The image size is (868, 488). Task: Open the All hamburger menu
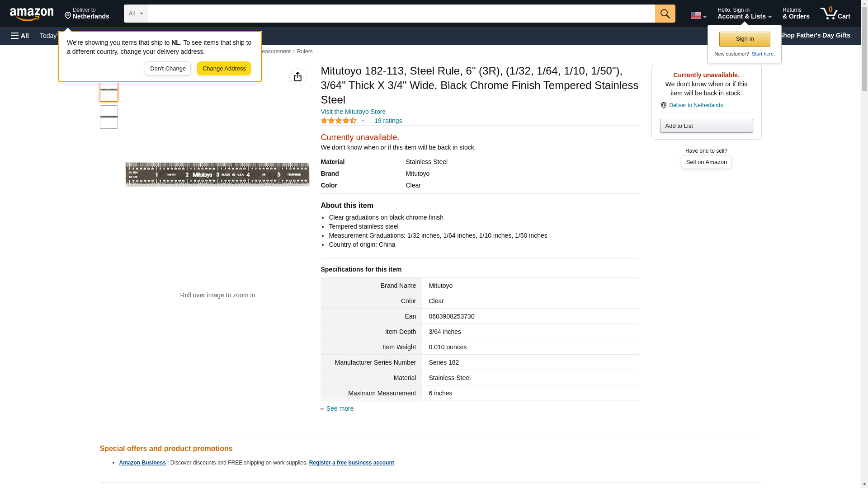(x=20, y=36)
